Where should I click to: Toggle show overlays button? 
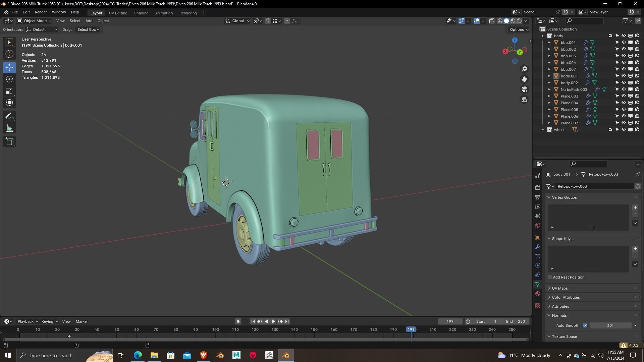(x=477, y=21)
